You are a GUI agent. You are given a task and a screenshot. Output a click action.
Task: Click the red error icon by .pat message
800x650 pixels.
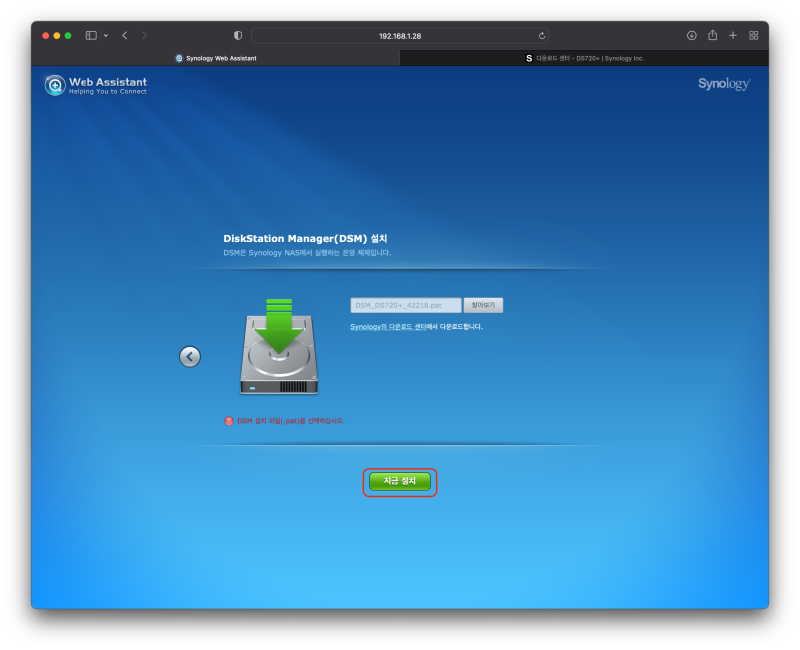click(229, 421)
